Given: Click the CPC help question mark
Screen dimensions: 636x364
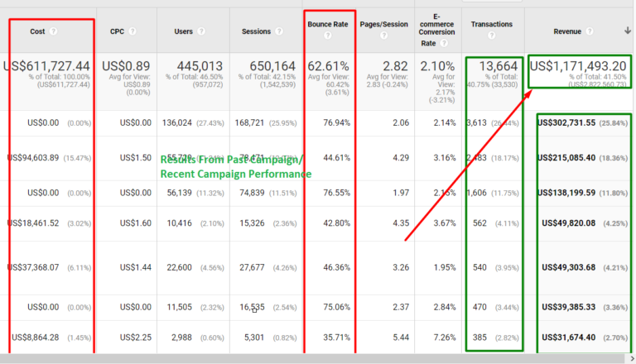Looking at the screenshot, I should pyautogui.click(x=132, y=31).
